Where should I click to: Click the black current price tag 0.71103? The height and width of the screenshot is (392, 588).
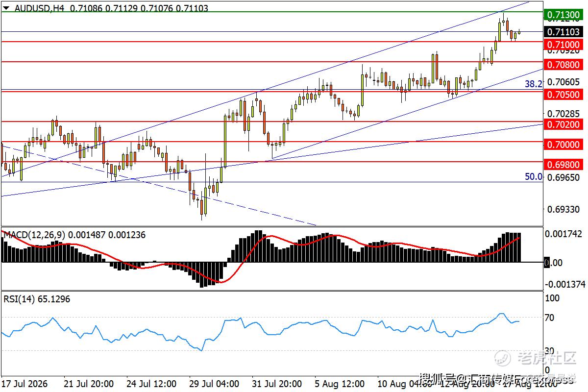point(563,32)
